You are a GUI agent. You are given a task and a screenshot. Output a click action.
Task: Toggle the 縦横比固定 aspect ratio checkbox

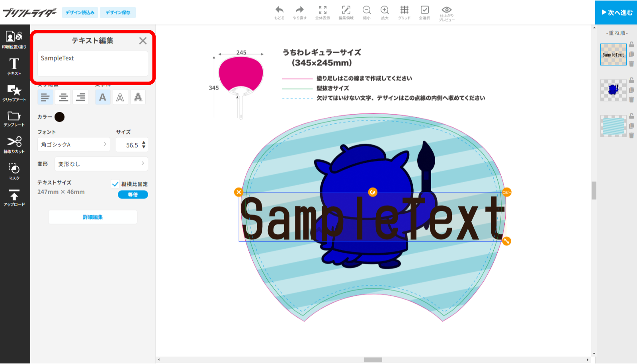[x=115, y=184]
